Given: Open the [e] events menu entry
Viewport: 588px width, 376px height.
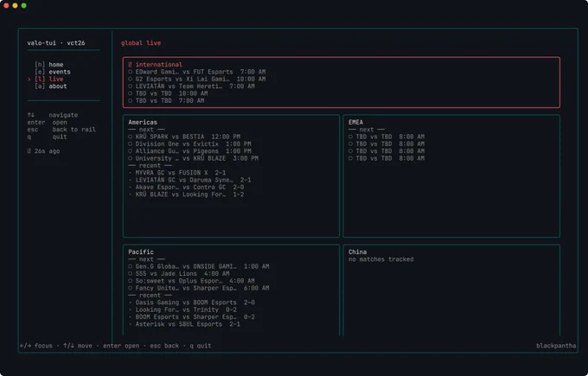Looking at the screenshot, I should [52, 72].
